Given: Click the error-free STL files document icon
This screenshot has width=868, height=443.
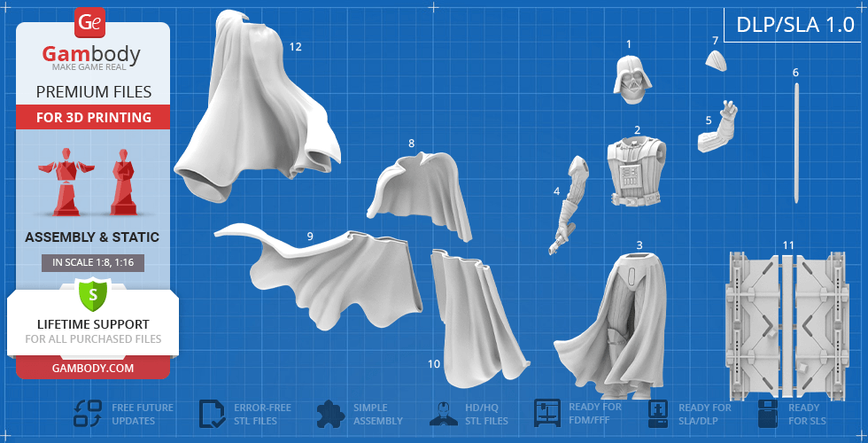Looking at the screenshot, I should point(213,414).
